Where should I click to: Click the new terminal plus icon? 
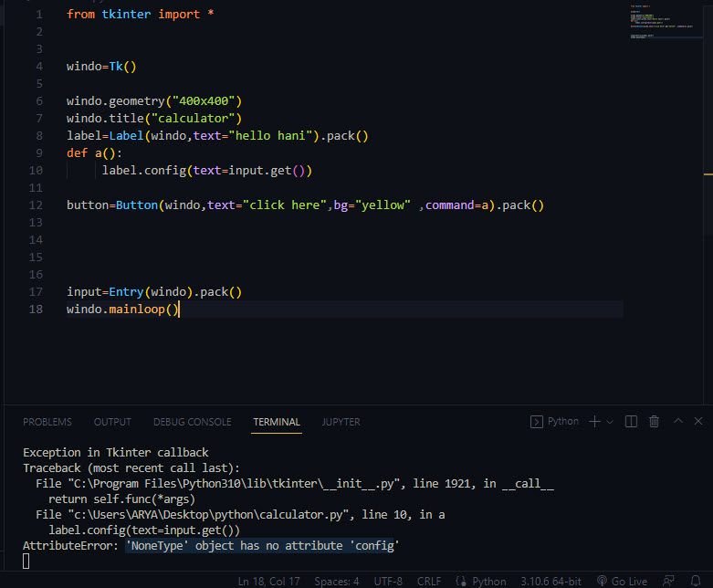(x=594, y=422)
